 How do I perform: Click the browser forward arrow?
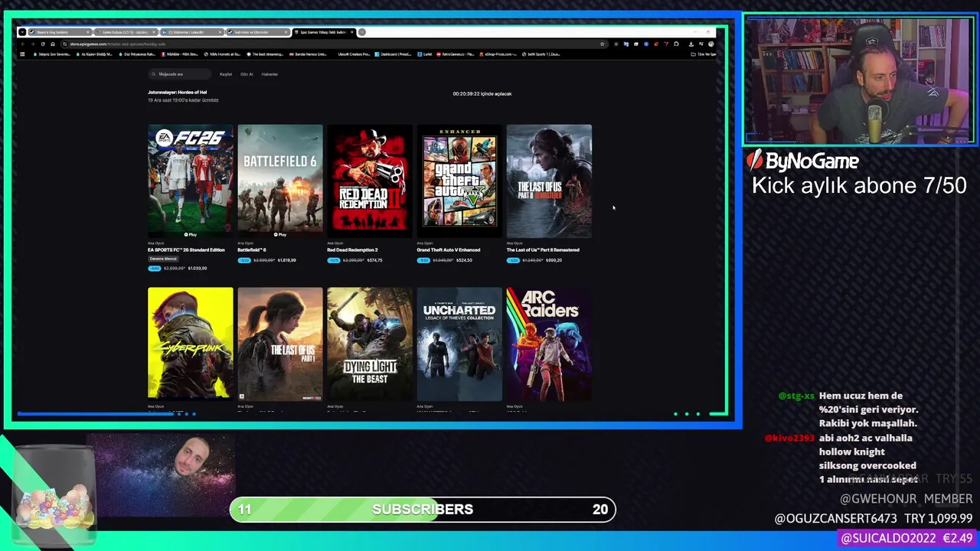click(33, 44)
